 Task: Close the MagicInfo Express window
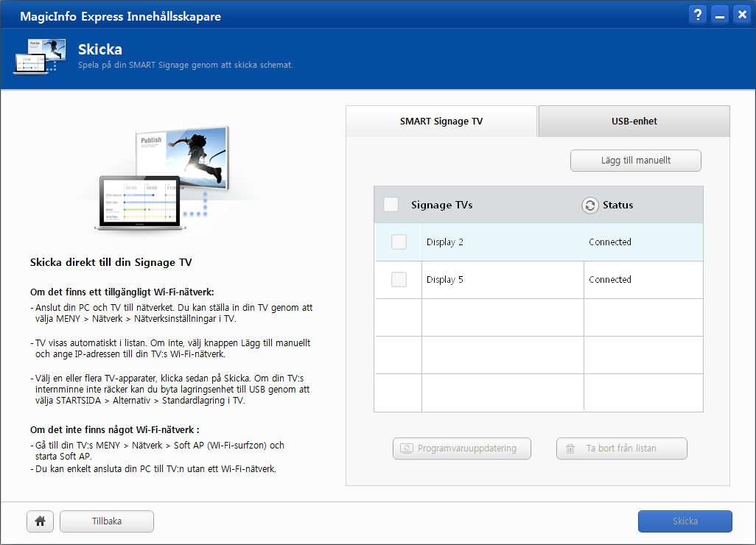(x=741, y=15)
